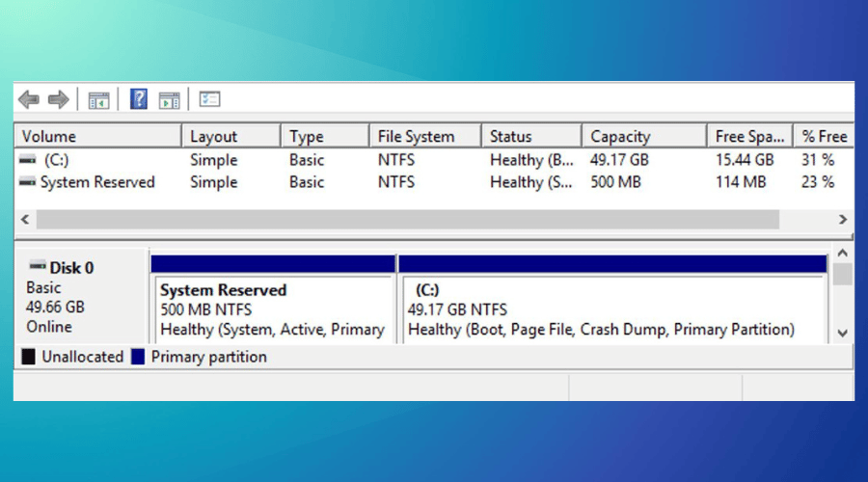Click the Healthy (B... status cell
868x482 pixels.
click(531, 160)
